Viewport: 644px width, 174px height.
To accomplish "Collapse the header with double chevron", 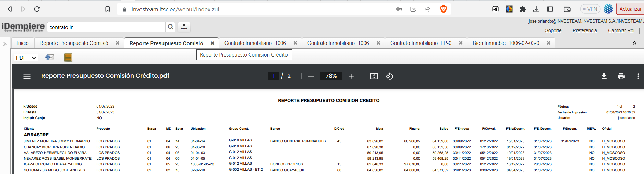I will click(634, 43).
